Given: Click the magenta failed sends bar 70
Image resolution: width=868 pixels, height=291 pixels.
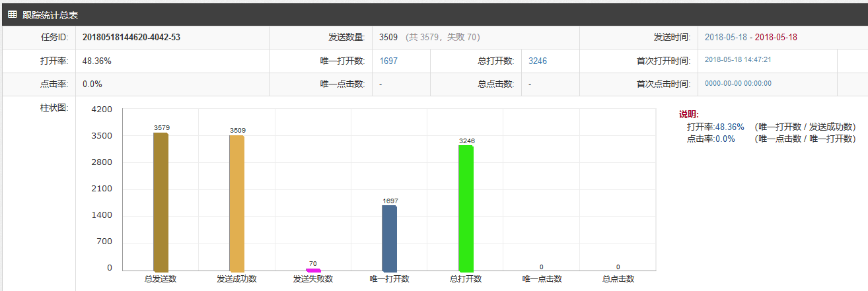Looking at the screenshot, I should pyautogui.click(x=313, y=270).
